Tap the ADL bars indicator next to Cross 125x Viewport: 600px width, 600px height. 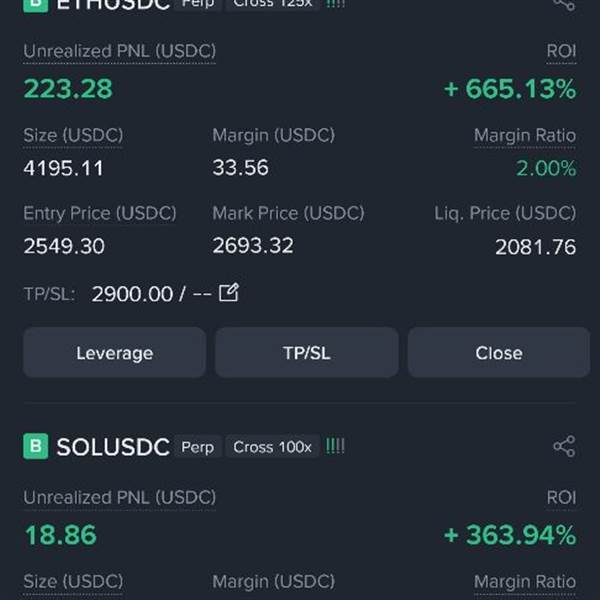point(335,4)
